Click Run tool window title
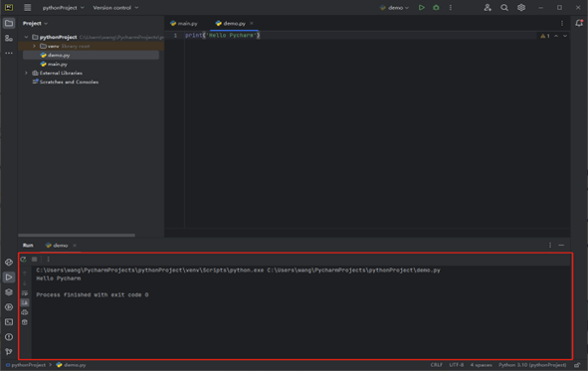588x371 pixels. pyautogui.click(x=28, y=246)
